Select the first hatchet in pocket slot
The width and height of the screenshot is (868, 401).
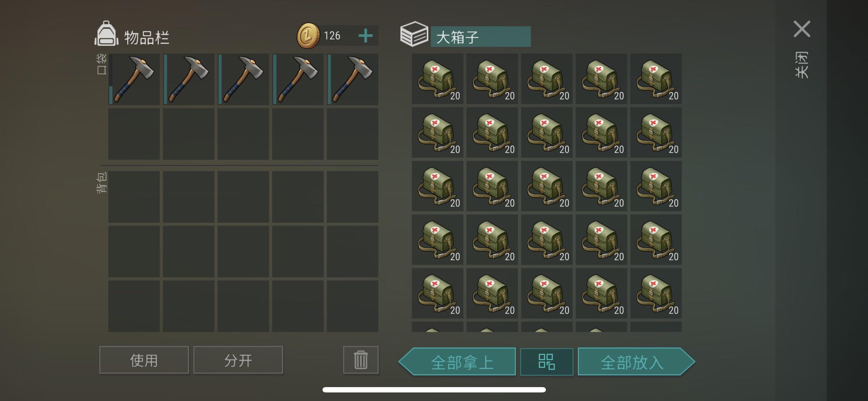tap(134, 79)
